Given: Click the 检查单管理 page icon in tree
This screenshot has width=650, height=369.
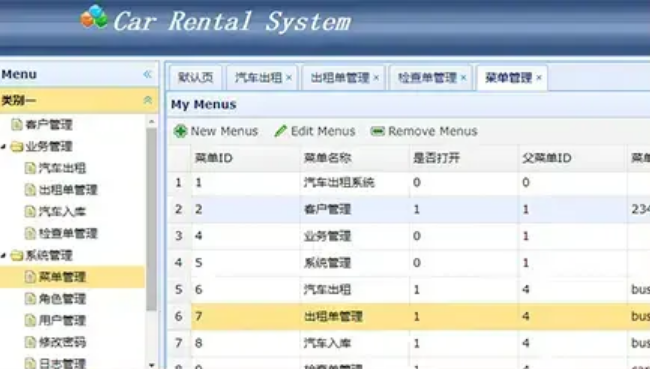Looking at the screenshot, I should pos(30,233).
